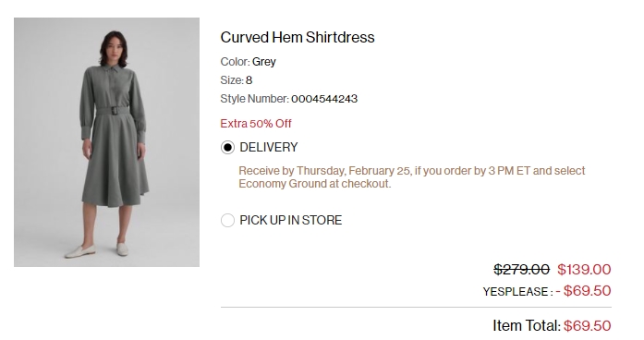
Task: Open the grey shirtdress product photo
Action: pos(107,142)
